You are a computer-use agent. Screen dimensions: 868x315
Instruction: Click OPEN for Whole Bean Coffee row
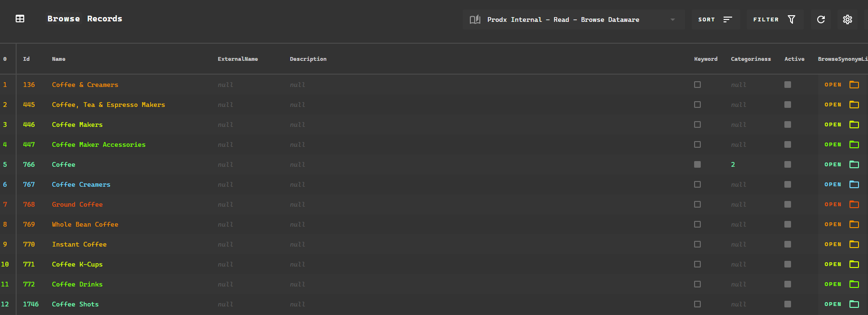point(833,224)
